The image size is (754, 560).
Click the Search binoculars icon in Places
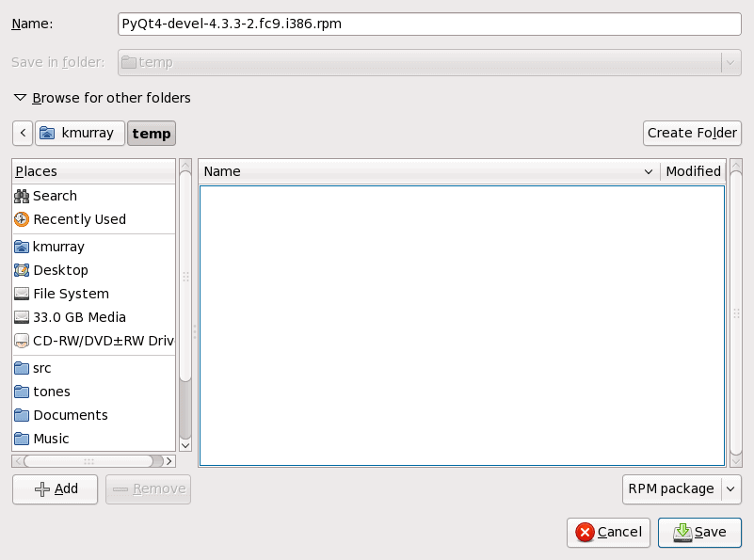click(23, 196)
